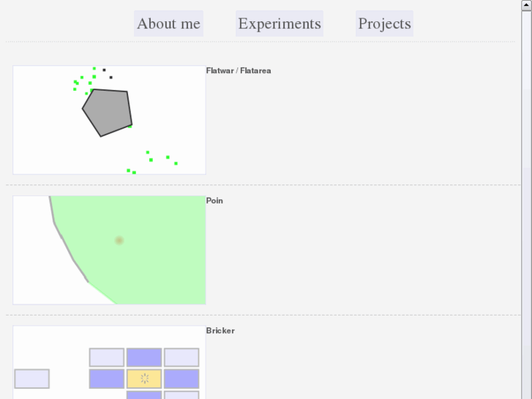Click the Flatwar / Flatarea title link
Viewport: 532px width, 399px height.
[239, 71]
